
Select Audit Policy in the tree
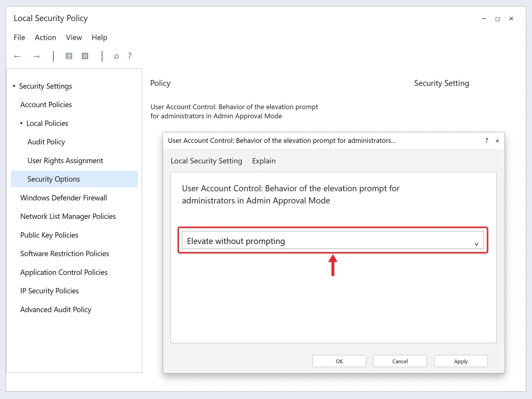[46, 142]
